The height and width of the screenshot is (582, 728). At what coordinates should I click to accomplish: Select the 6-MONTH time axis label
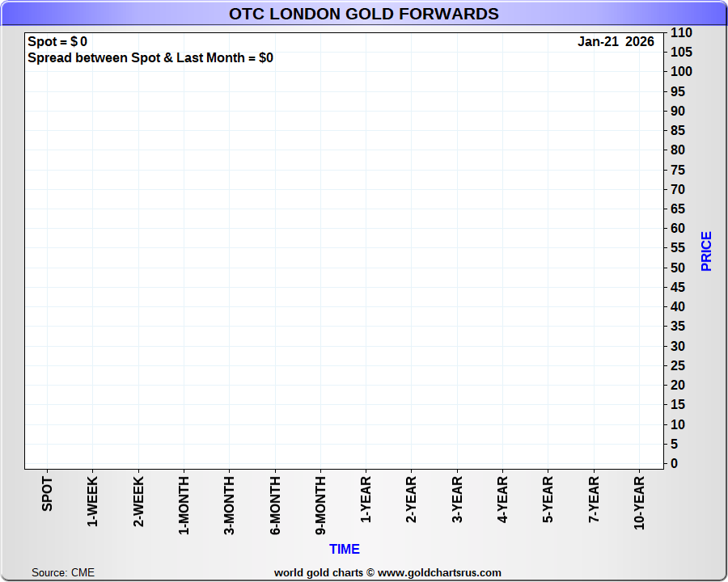tap(275, 505)
